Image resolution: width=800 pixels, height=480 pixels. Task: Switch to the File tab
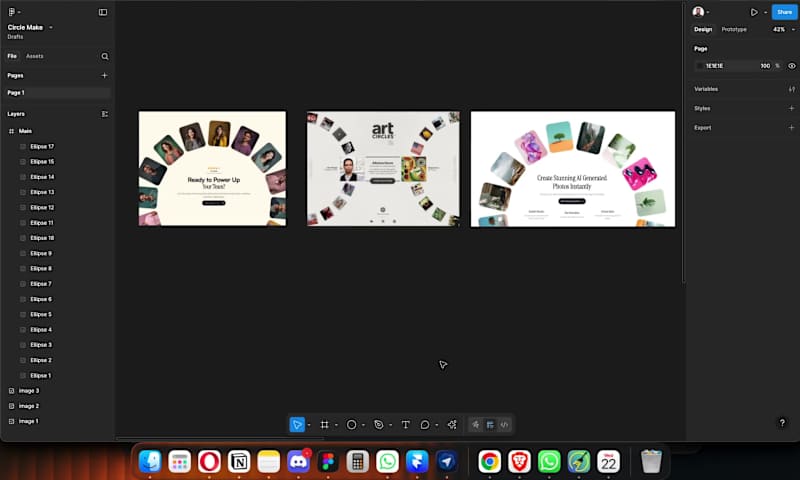tap(12, 56)
